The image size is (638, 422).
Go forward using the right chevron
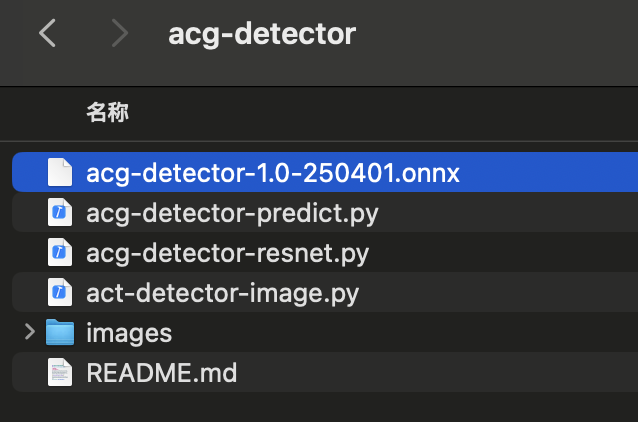[119, 33]
